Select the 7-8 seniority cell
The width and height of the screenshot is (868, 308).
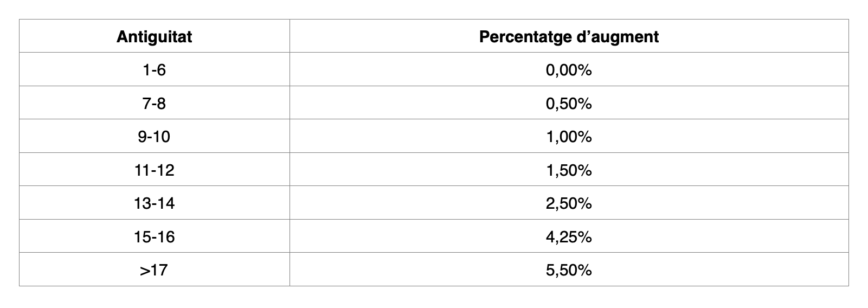(x=154, y=104)
